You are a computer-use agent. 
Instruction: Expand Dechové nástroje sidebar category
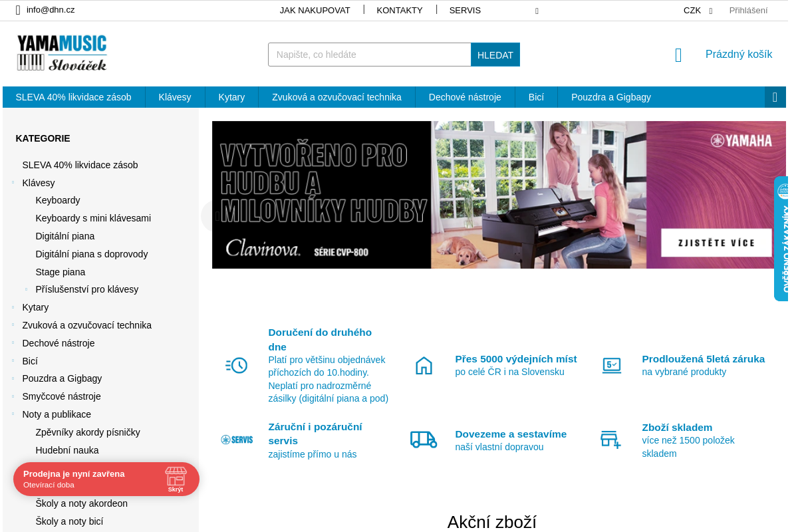click(x=13, y=343)
